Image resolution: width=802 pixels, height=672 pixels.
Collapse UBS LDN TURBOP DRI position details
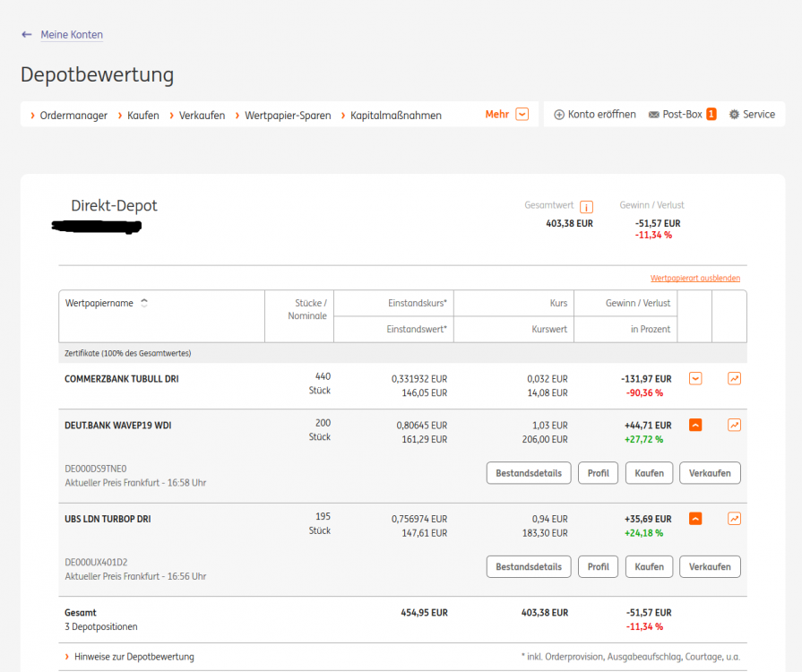pos(695,519)
